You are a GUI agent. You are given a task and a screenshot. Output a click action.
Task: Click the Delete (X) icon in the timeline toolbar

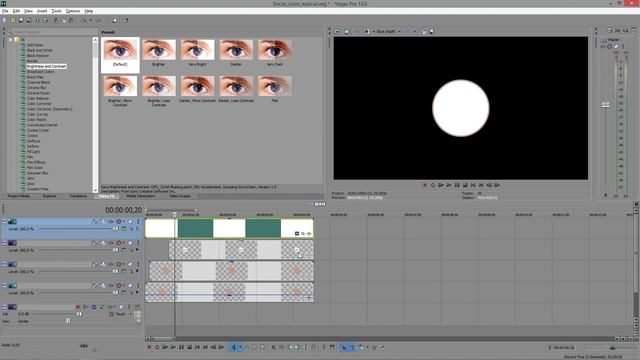pyautogui.click(x=274, y=347)
